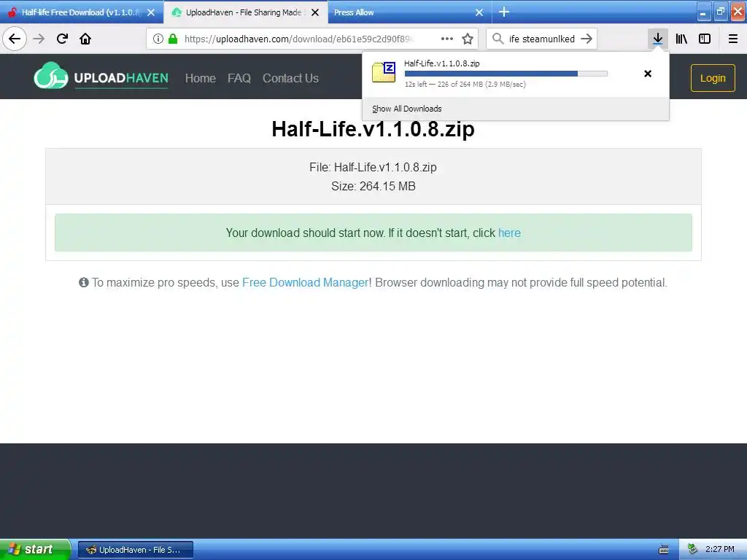Reload the current page
Image resolution: width=747 pixels, height=560 pixels.
point(62,39)
